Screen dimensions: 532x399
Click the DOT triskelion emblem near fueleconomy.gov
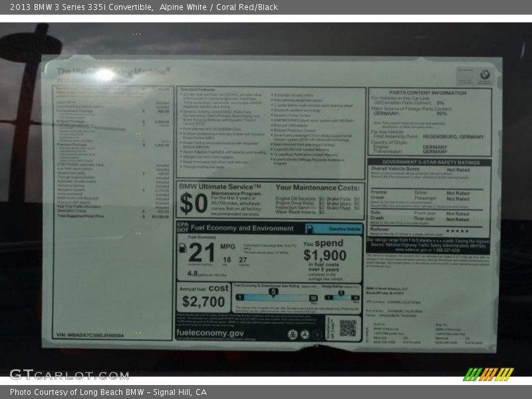306,334
